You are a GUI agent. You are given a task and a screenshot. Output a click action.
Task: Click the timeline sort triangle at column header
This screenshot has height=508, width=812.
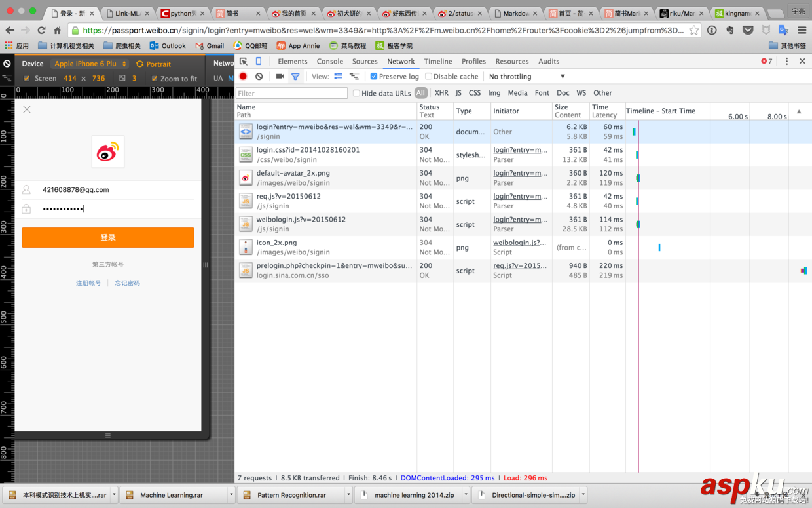(799, 111)
